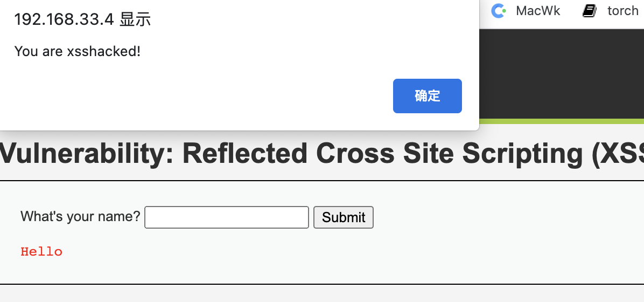This screenshot has width=644, height=302.
Task: Click the torch bookmark book icon
Action: pos(590,11)
